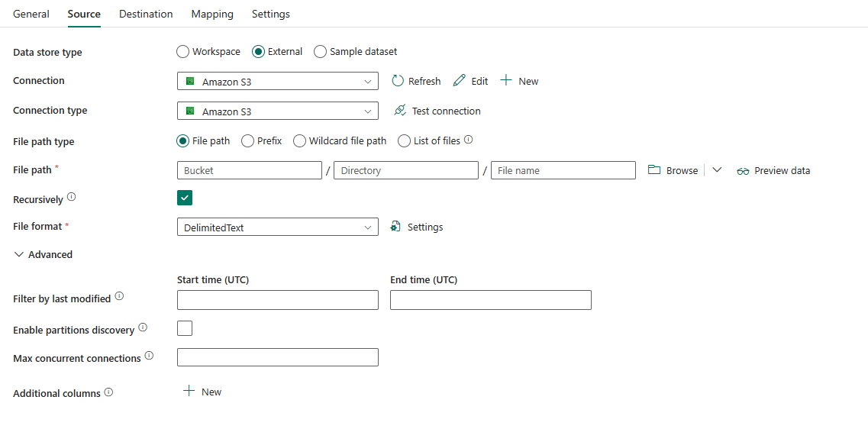Click the Test connection plug icon
The image size is (868, 429).
pos(400,111)
